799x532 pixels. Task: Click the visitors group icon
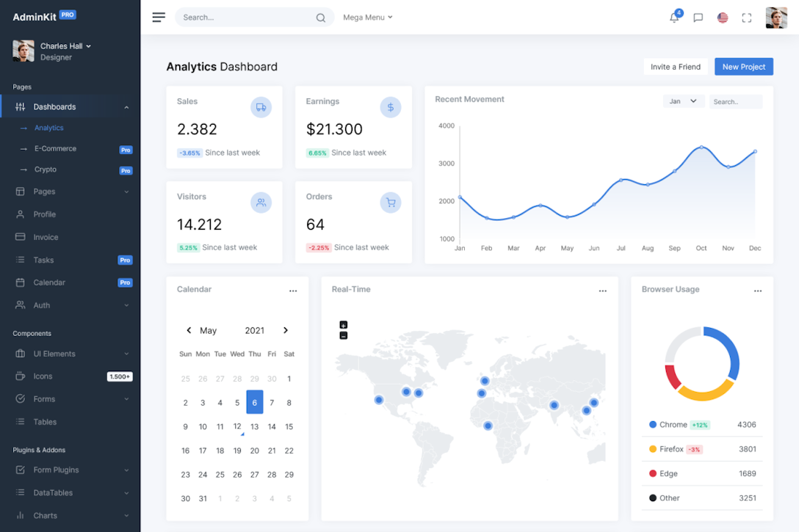point(261,203)
